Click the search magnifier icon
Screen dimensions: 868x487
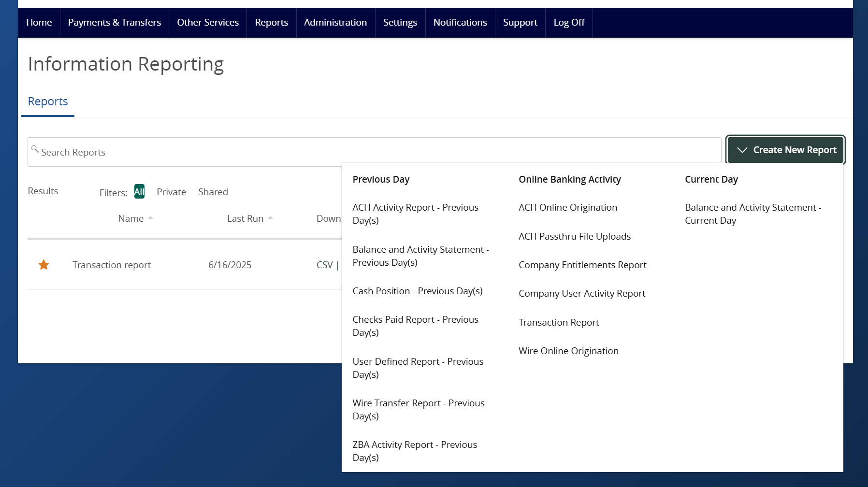tap(35, 149)
